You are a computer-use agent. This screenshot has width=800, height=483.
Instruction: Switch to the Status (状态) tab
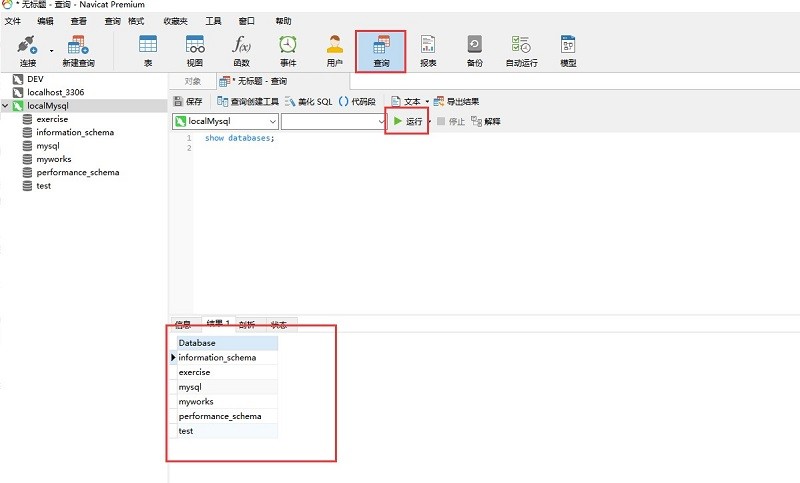[x=279, y=325]
